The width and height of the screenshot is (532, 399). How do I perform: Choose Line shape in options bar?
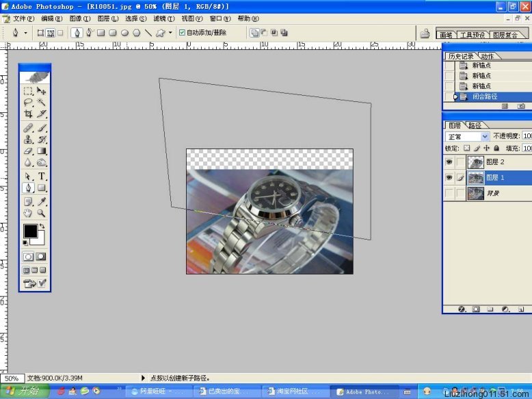tap(148, 33)
